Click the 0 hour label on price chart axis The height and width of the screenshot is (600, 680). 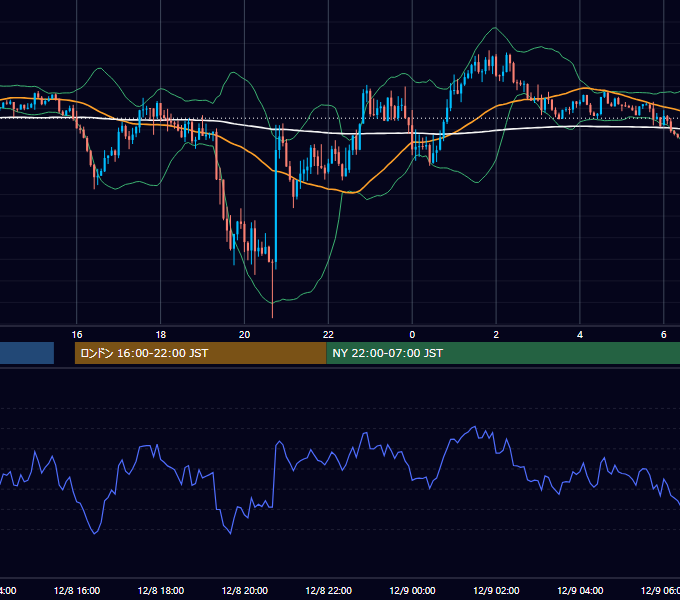(x=412, y=335)
